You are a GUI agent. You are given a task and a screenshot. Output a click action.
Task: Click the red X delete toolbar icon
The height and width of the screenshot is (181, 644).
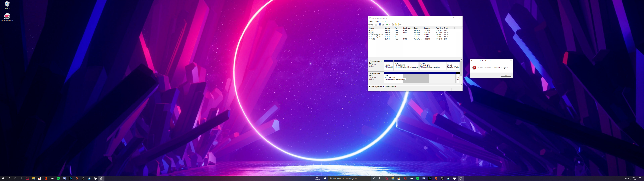[x=390, y=24]
